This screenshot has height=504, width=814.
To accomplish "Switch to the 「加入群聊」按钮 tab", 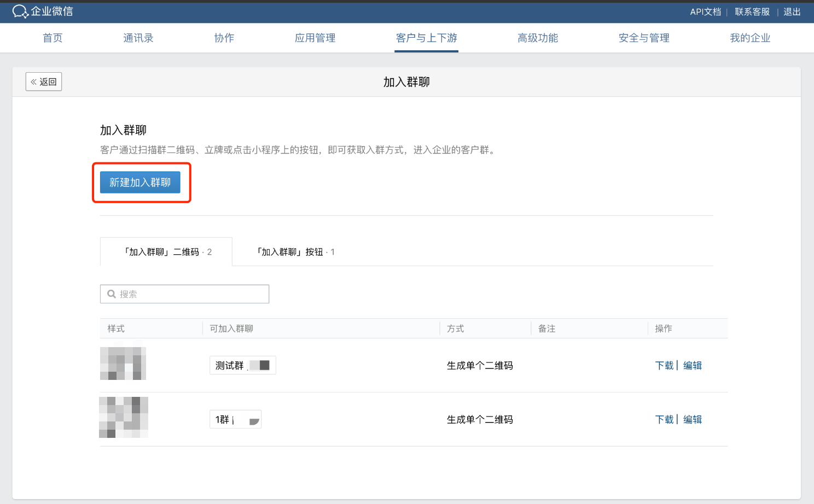I will point(295,252).
